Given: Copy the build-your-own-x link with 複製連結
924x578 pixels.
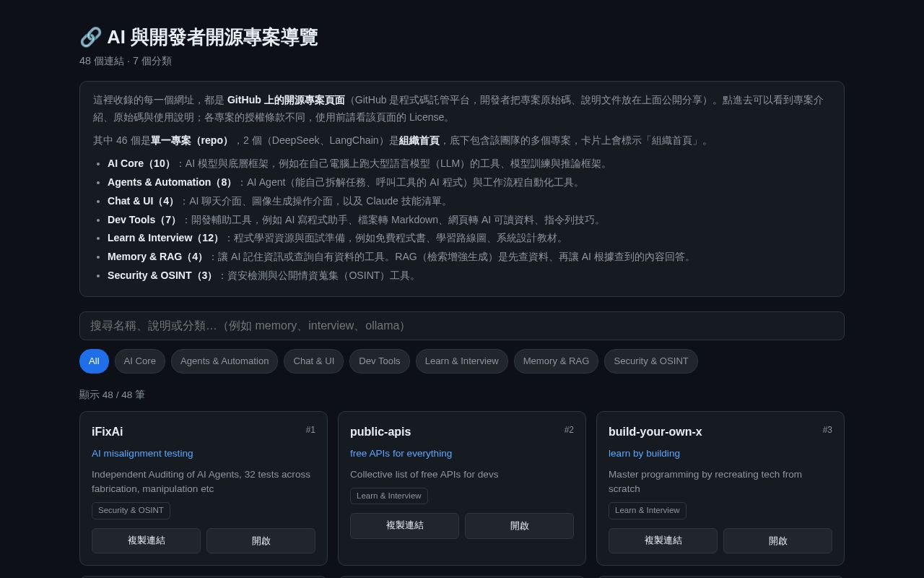Looking at the screenshot, I should click(663, 540).
